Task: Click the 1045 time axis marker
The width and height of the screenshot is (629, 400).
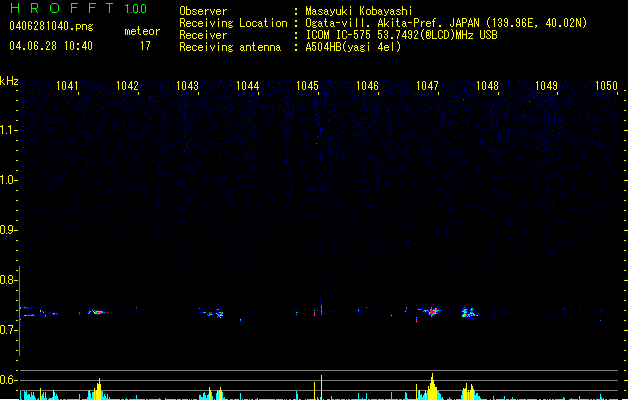Action: point(307,86)
